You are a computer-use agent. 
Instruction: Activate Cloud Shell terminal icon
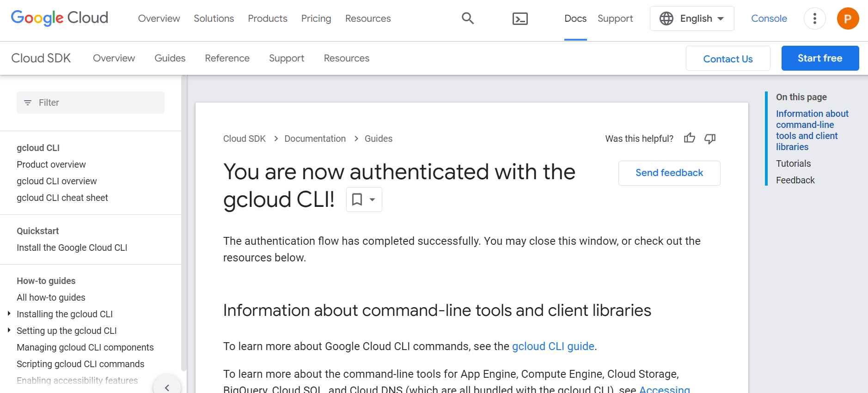[x=520, y=18]
